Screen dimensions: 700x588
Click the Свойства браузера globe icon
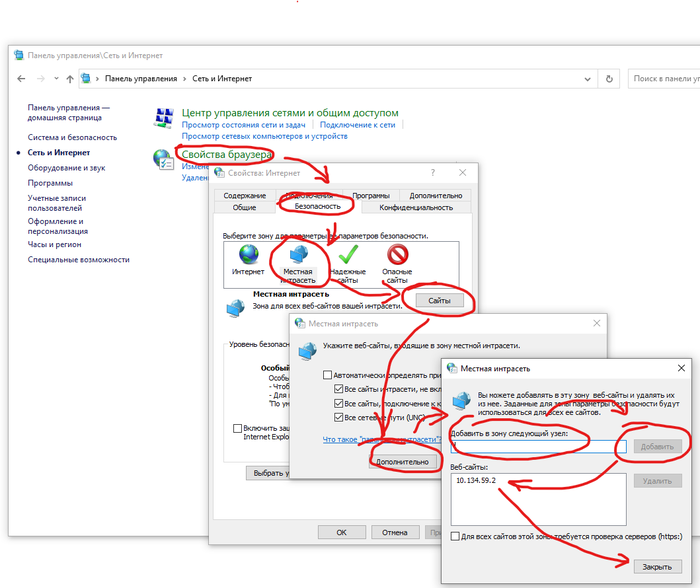click(x=163, y=160)
